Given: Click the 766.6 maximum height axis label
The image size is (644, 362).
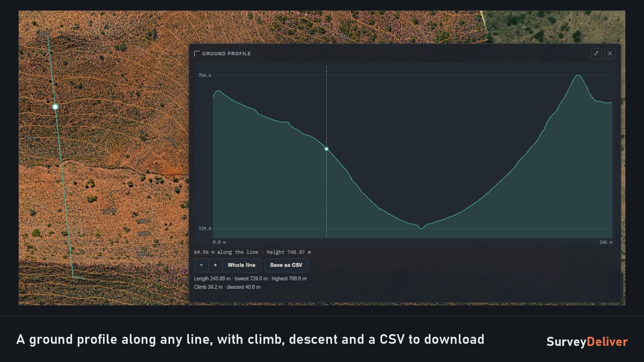Looking at the screenshot, I should click(205, 76).
